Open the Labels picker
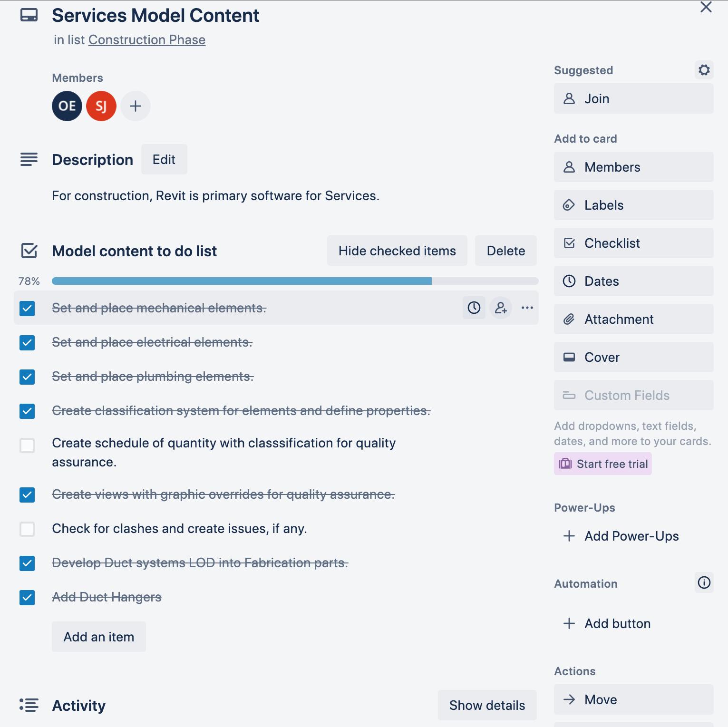 [x=633, y=205]
